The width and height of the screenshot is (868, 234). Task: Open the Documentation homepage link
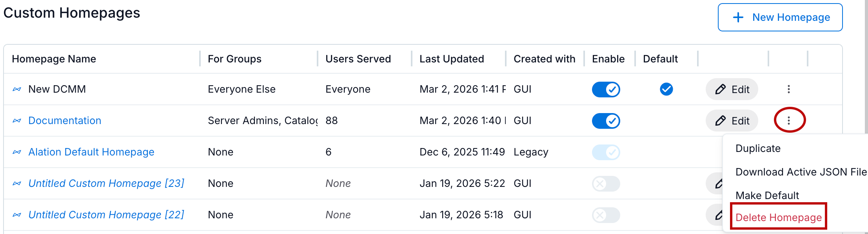65,121
